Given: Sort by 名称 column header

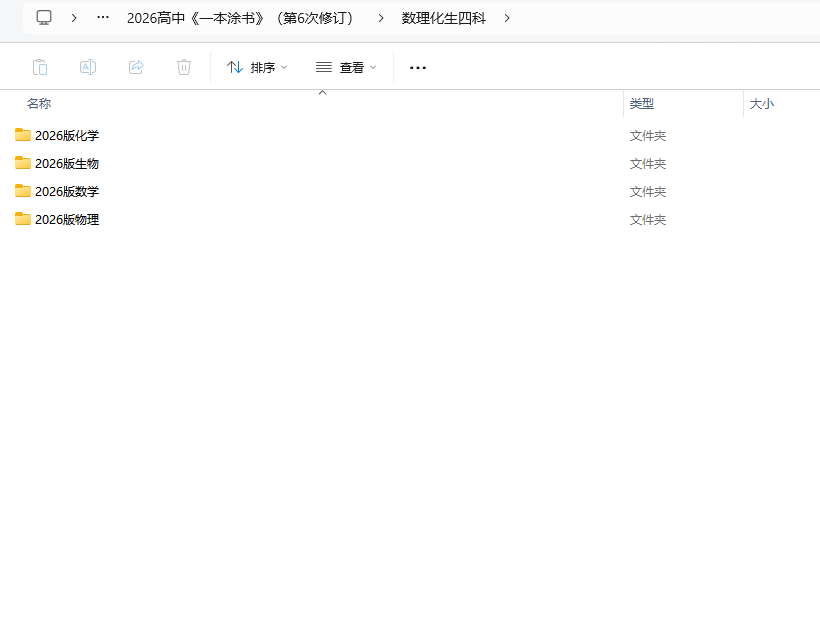Looking at the screenshot, I should (x=39, y=104).
